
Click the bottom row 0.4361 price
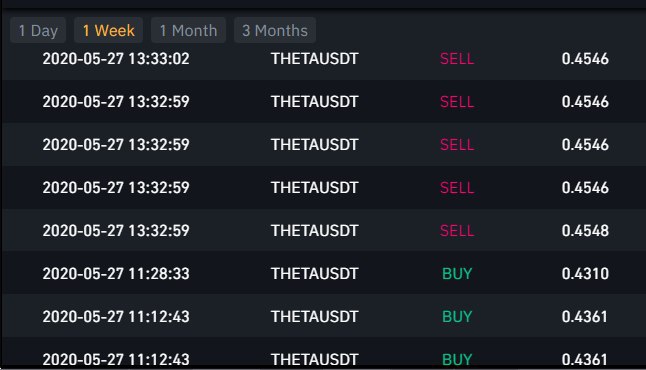[584, 359]
